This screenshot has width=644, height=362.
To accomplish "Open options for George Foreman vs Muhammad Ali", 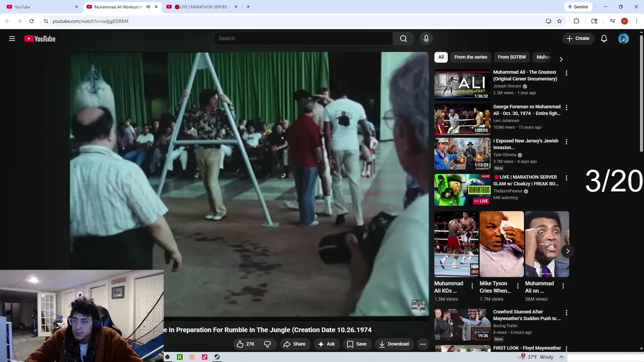I will [x=566, y=108].
